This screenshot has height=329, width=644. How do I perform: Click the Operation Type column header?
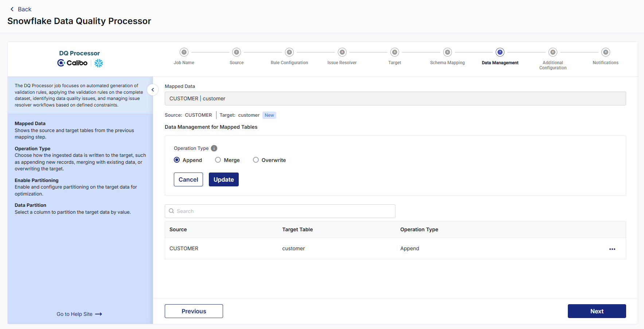(x=419, y=229)
